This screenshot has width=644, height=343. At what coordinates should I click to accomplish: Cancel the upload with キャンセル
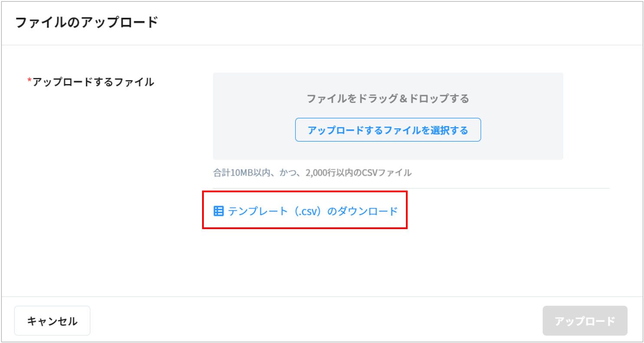(52, 321)
